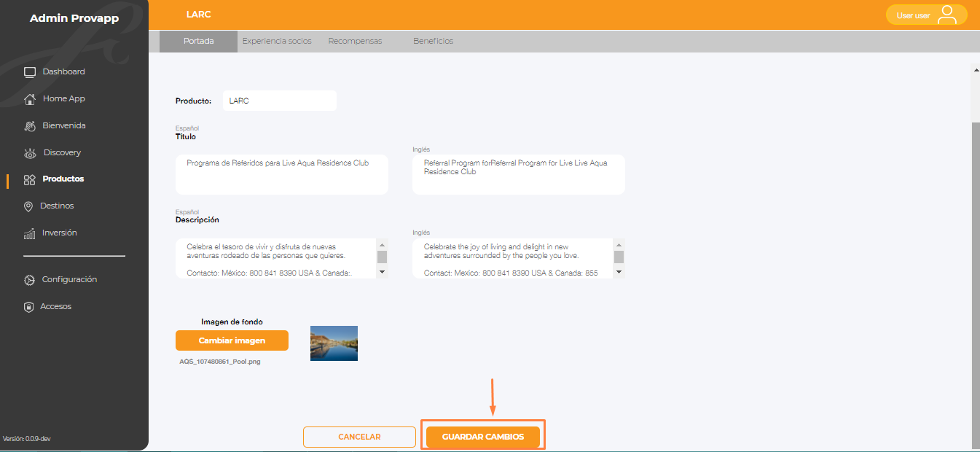Click scroll-up arrow of English description

point(619,244)
